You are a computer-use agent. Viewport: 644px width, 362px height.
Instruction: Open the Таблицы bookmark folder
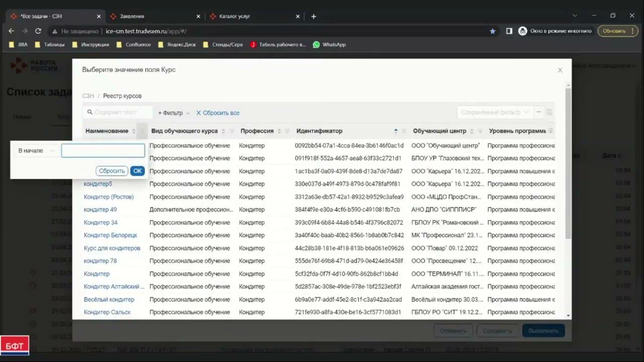(x=50, y=44)
